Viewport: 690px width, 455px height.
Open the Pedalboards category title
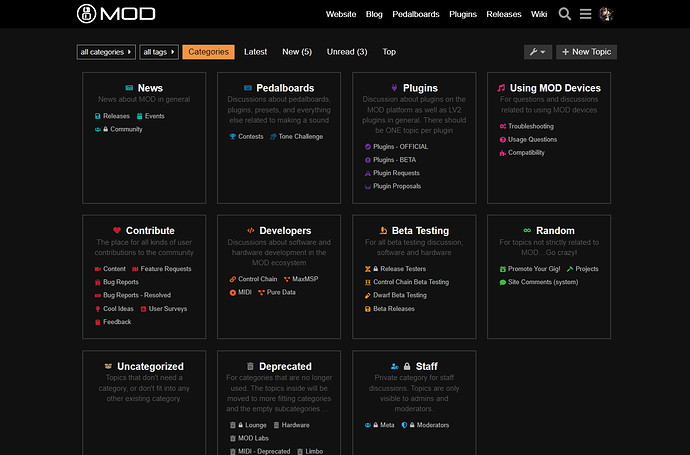pyautogui.click(x=285, y=88)
